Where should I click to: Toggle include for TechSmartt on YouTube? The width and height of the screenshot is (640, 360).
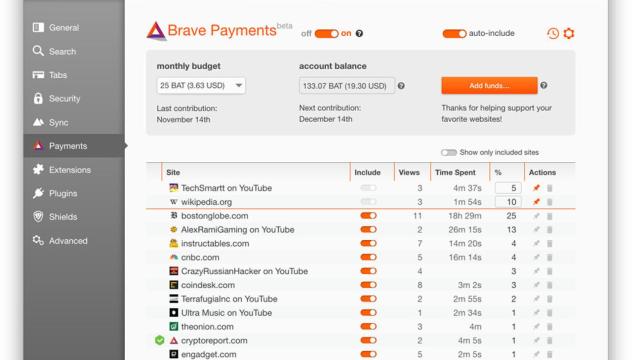(368, 188)
